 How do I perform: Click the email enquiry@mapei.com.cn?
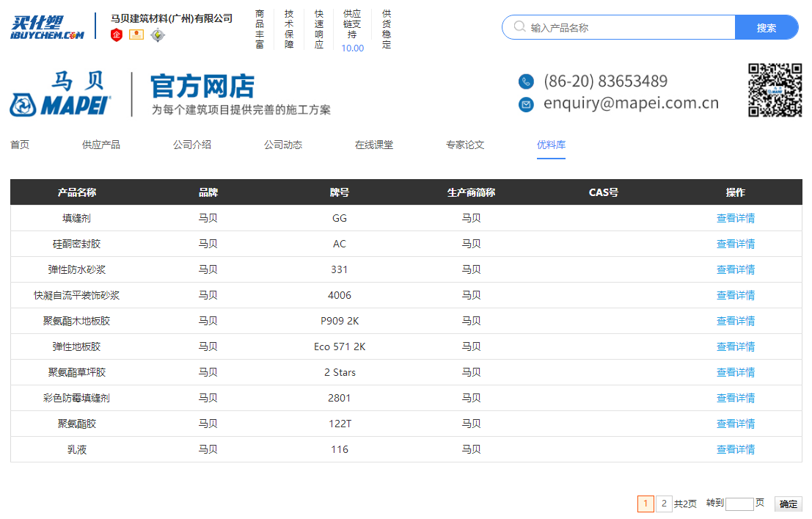(631, 104)
